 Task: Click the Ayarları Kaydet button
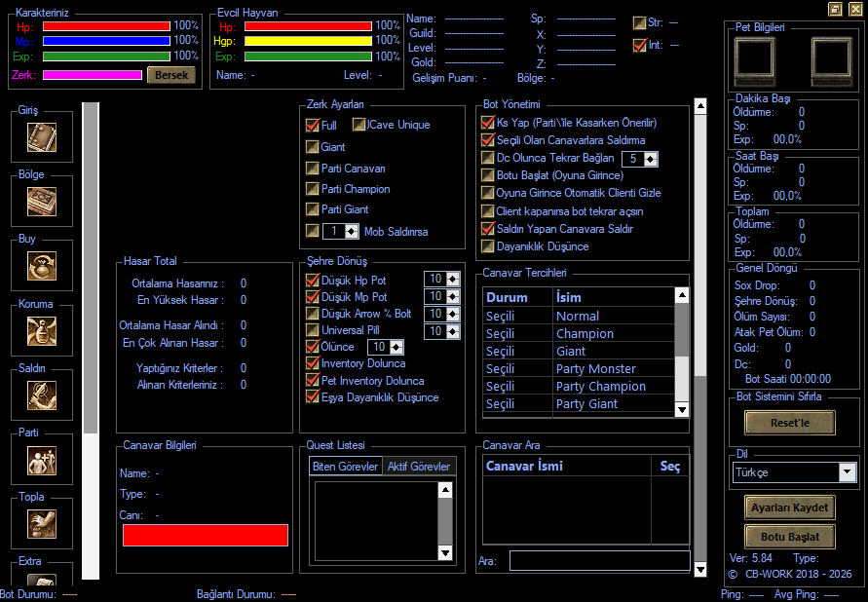789,508
